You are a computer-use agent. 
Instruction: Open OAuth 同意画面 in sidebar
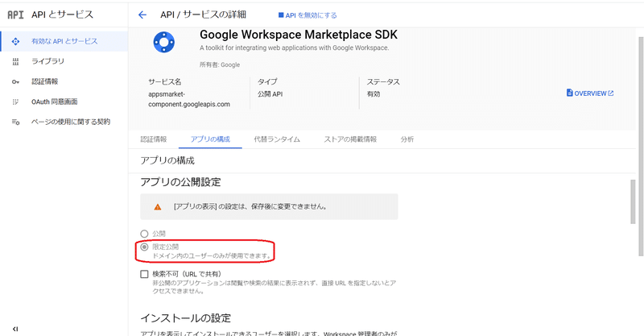coord(64,102)
